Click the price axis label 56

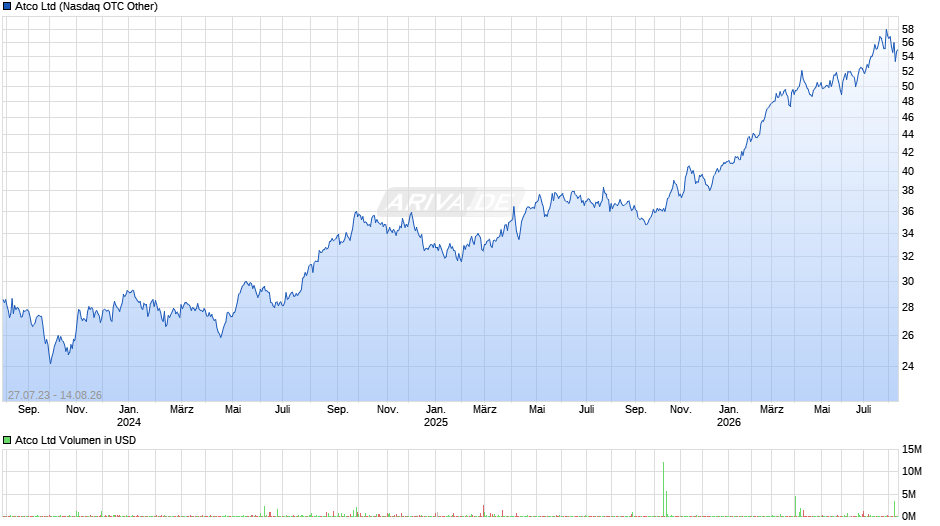(x=908, y=43)
